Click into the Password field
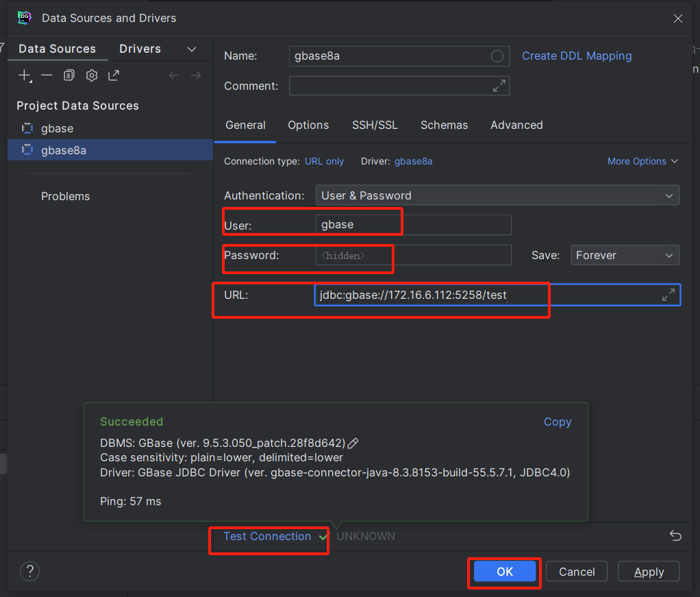This screenshot has height=597, width=700. (414, 255)
